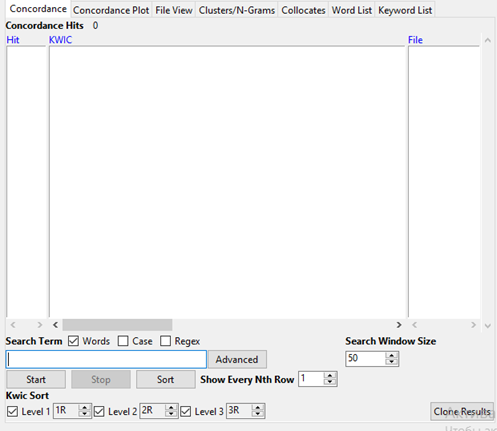Increase Show Every Nth Row value

pos(330,376)
